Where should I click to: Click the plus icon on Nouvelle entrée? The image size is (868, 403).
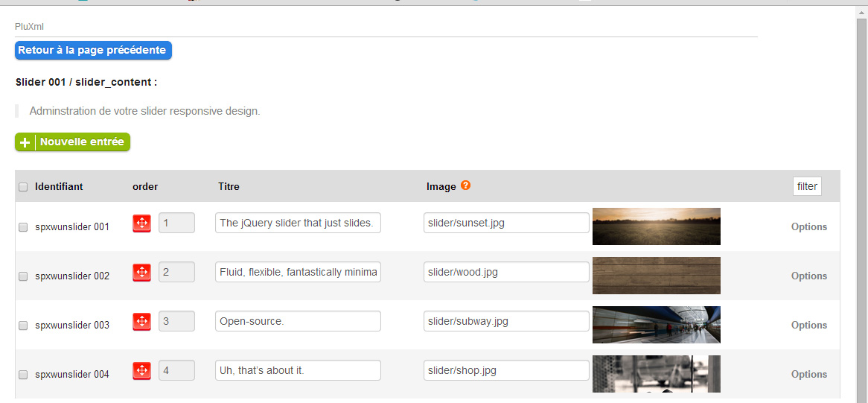pyautogui.click(x=25, y=142)
